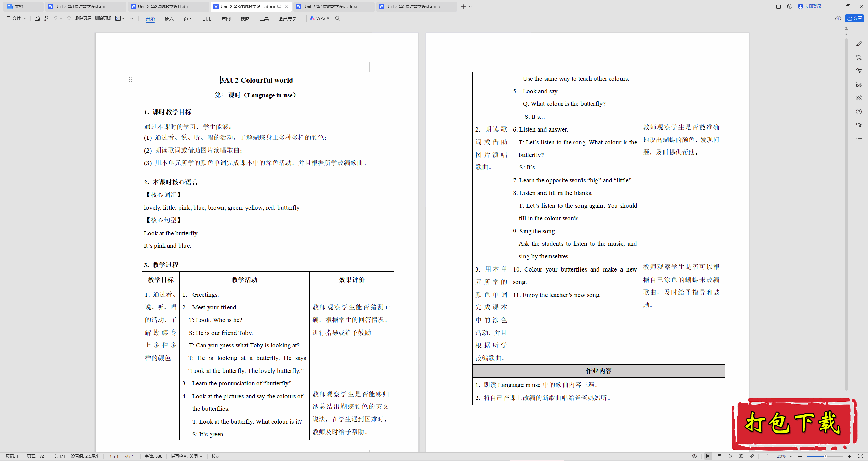
Task: Click the Undo arrow icon
Action: pyautogui.click(x=55, y=18)
